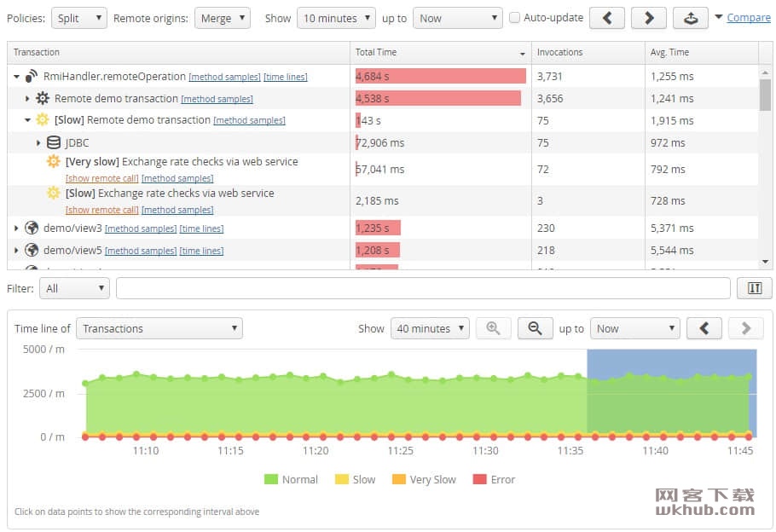Click the Slow yellow legend swatch
This screenshot has width=776, height=532.
[x=342, y=479]
